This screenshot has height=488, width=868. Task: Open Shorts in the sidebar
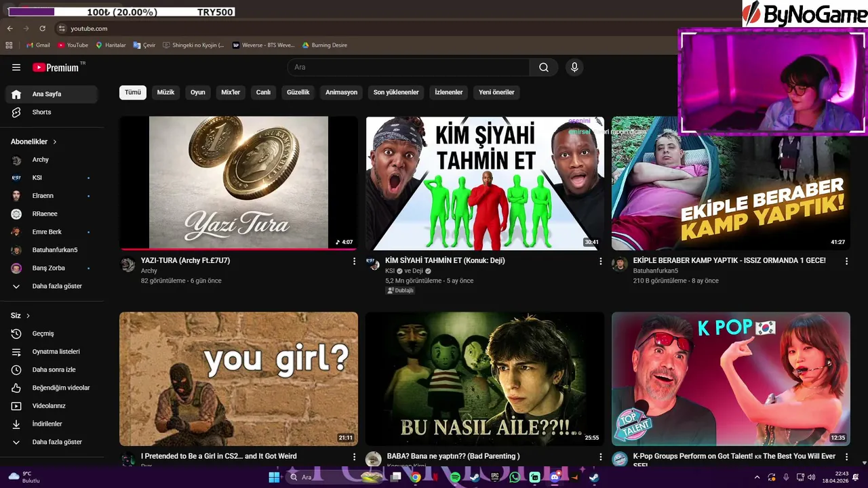pos(52,112)
